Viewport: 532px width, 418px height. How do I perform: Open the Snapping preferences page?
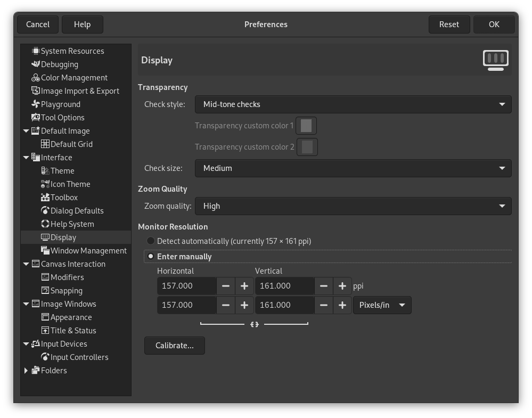66,290
